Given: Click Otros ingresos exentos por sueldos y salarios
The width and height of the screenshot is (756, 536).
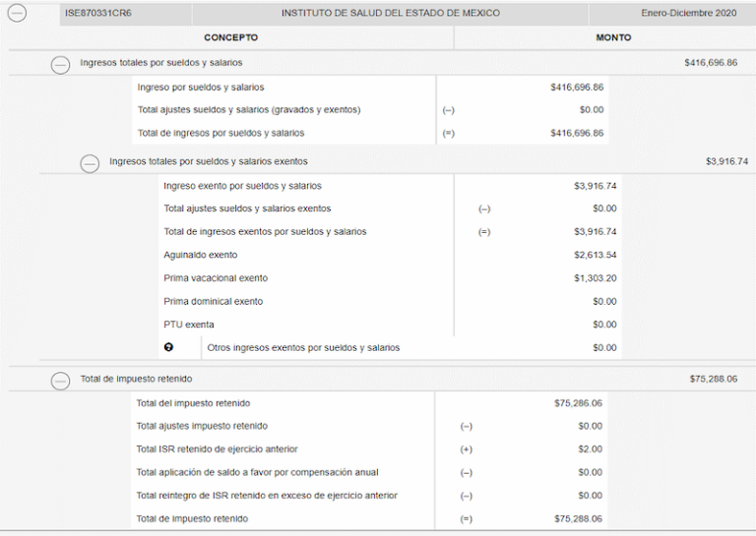Looking at the screenshot, I should (x=303, y=348).
